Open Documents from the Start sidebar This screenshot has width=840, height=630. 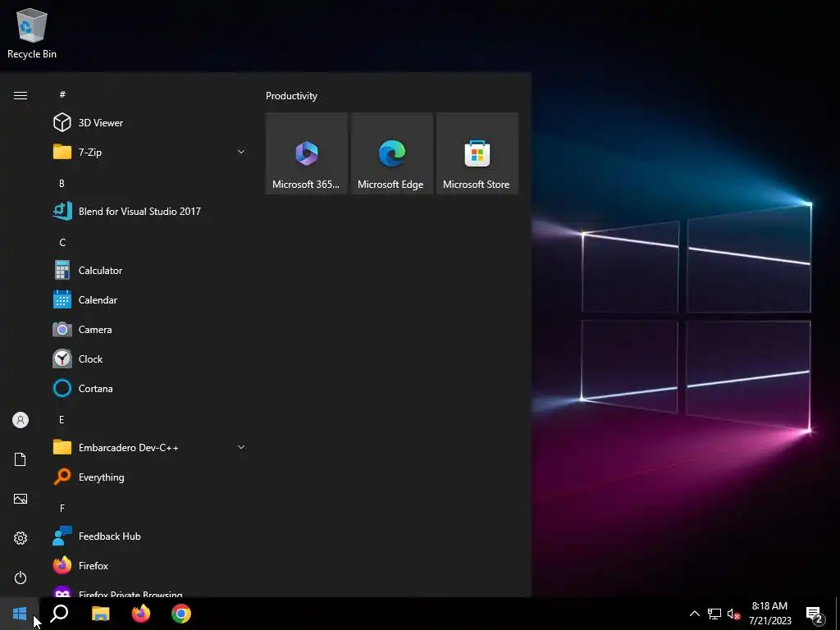[21, 459]
